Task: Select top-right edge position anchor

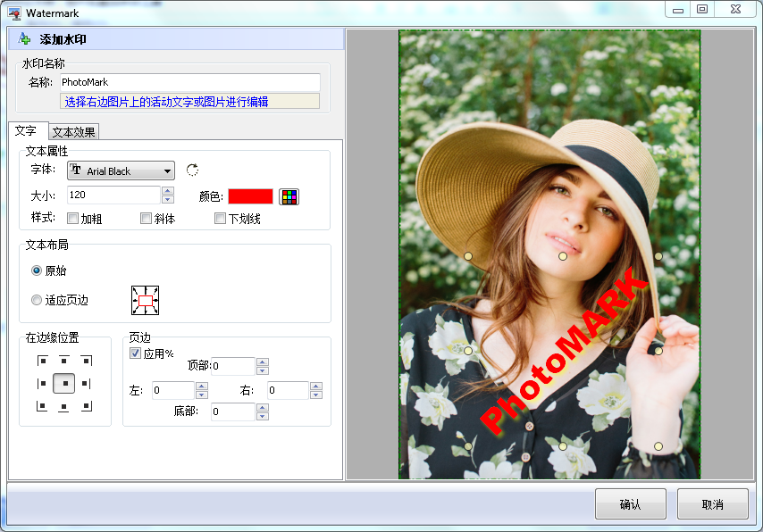Action: point(86,361)
